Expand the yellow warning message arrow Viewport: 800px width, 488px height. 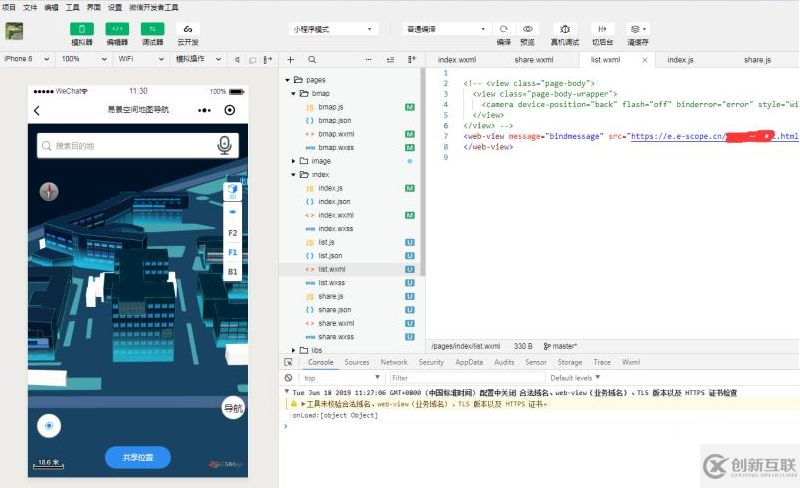(303, 404)
